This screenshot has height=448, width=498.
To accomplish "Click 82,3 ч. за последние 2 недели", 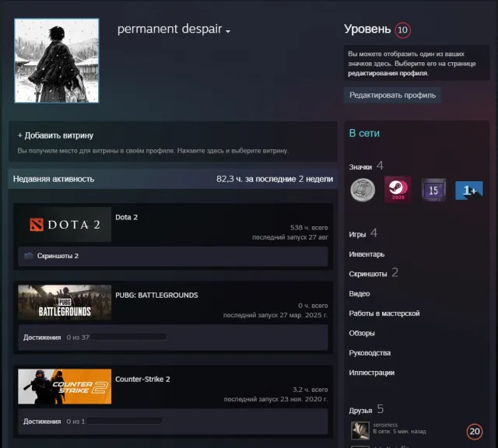I will [275, 179].
